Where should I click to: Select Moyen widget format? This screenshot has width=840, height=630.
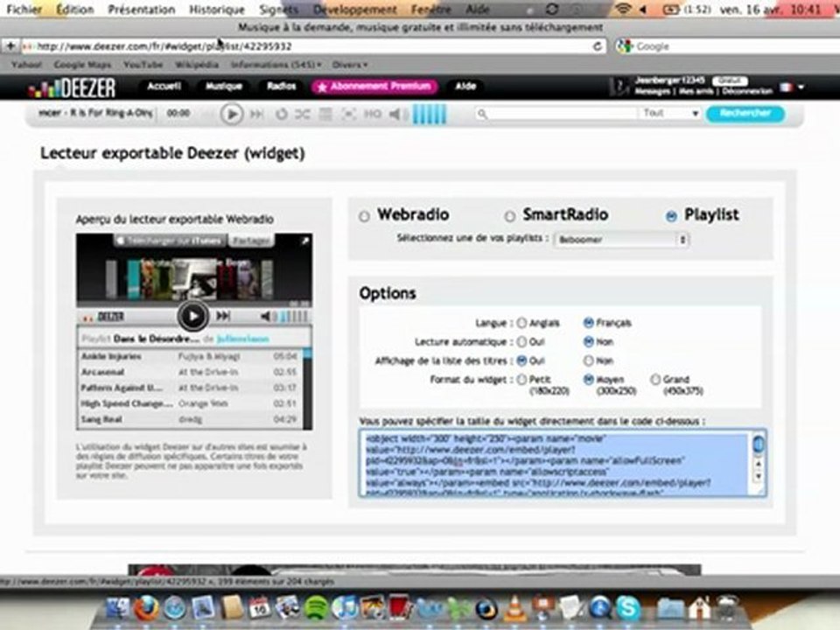tap(588, 379)
